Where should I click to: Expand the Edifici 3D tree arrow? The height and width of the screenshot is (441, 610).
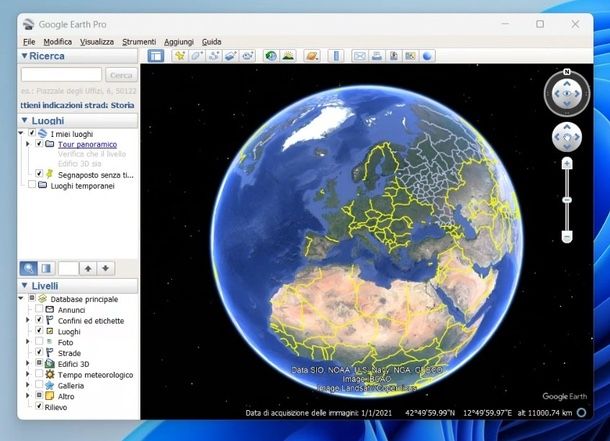pyautogui.click(x=27, y=363)
